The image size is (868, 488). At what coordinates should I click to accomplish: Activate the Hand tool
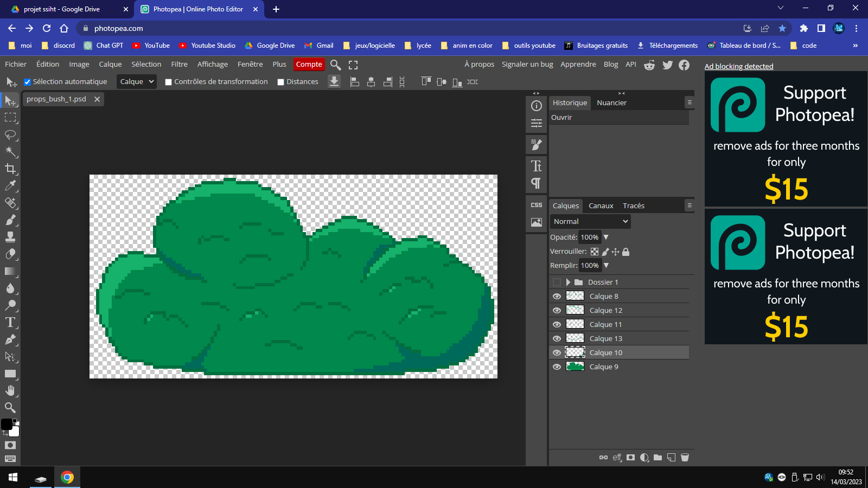(x=10, y=390)
